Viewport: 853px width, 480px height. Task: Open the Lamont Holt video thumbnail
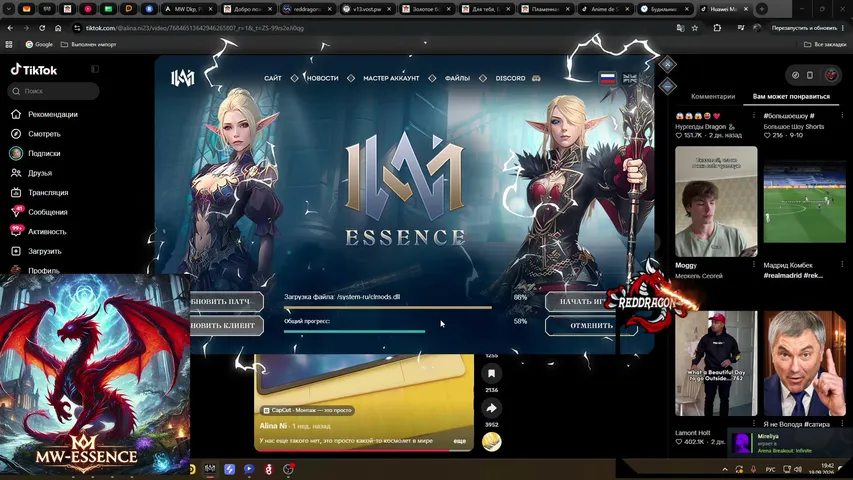tap(716, 364)
